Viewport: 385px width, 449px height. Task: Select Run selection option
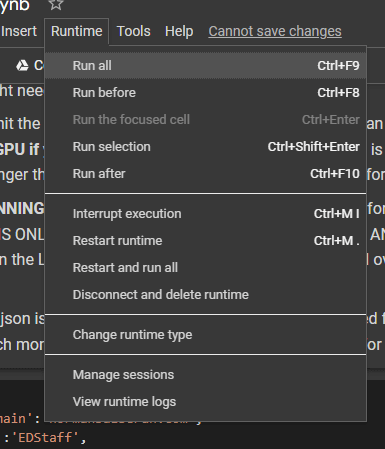206,147
